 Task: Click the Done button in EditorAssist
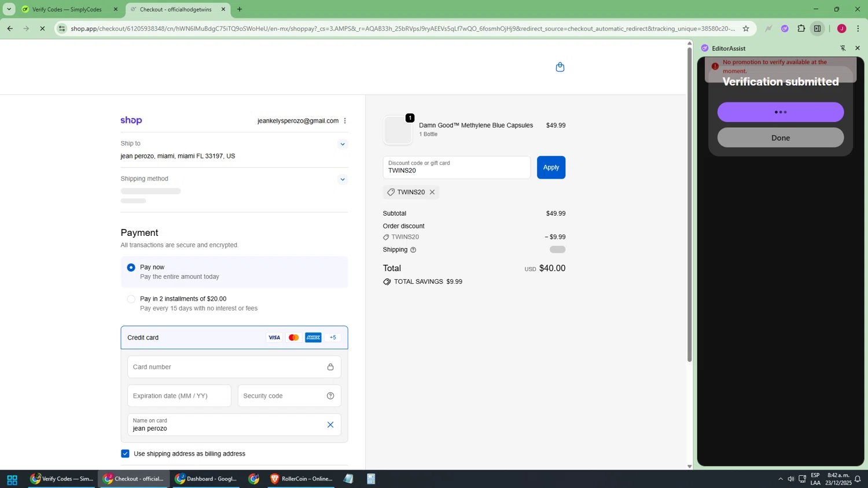point(780,138)
